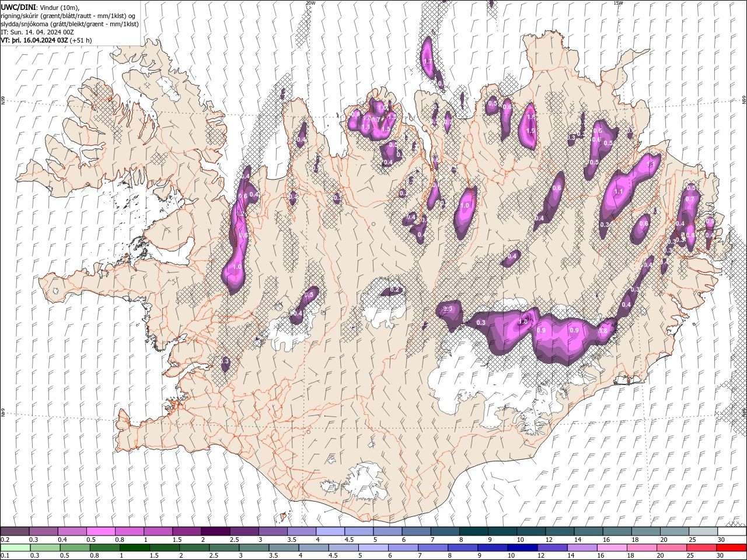The height and width of the screenshot is (560, 747).
Task: Pick the blue swatch labelled 8 in lower legend
Action: pos(463,548)
